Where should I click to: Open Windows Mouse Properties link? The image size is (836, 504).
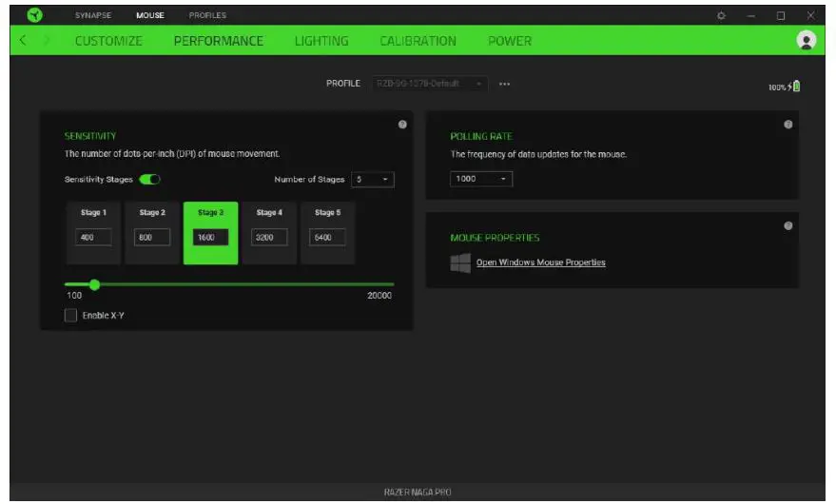pyautogui.click(x=540, y=262)
